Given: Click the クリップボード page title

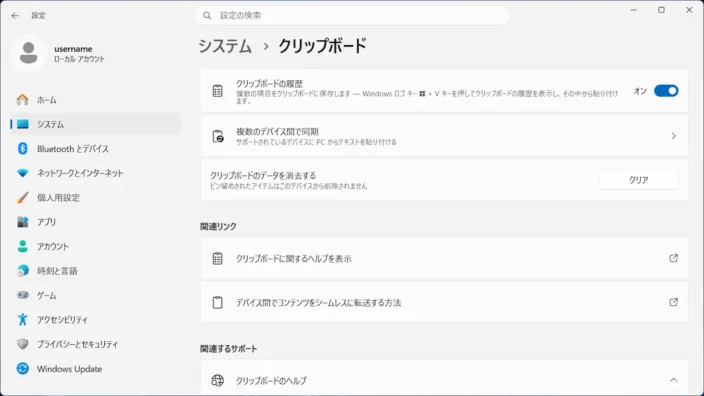Looking at the screenshot, I should click(x=322, y=46).
